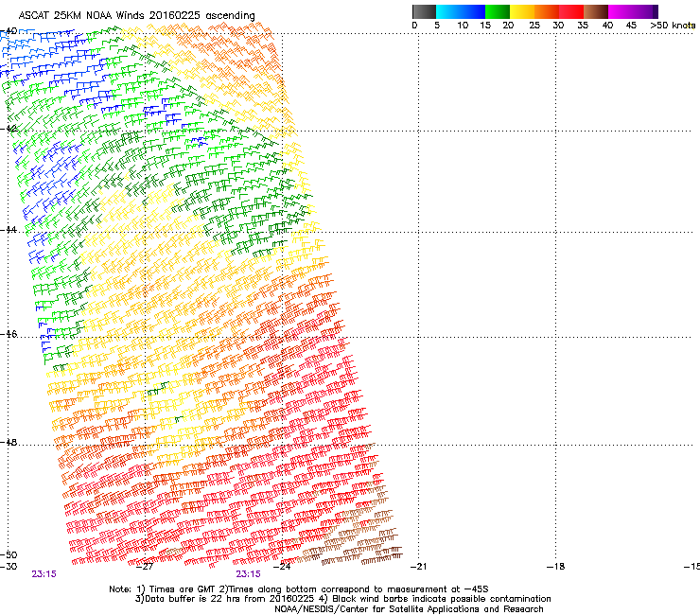The image size is (700, 615).
Task: Click the plot title "ASCAT 25KM NOAA Winds 20160225 ascending"
Action: point(136,16)
